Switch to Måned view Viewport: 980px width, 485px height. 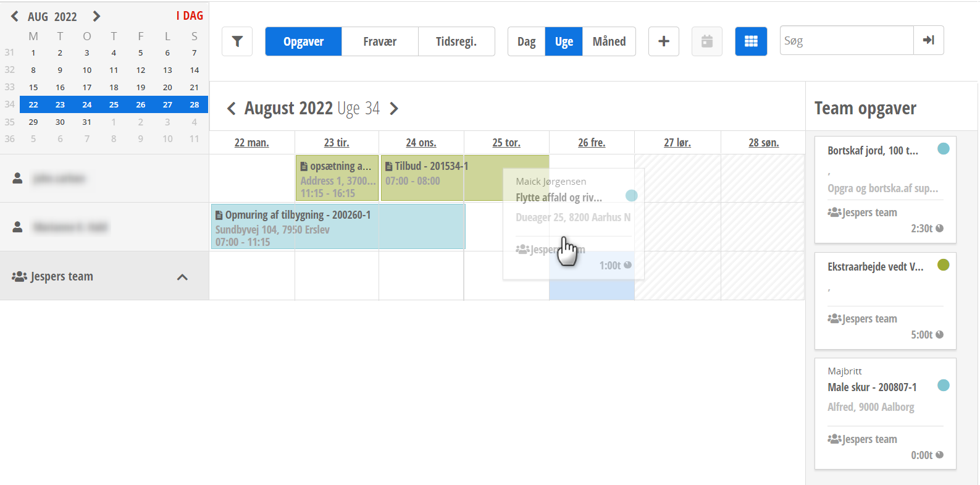coord(609,41)
